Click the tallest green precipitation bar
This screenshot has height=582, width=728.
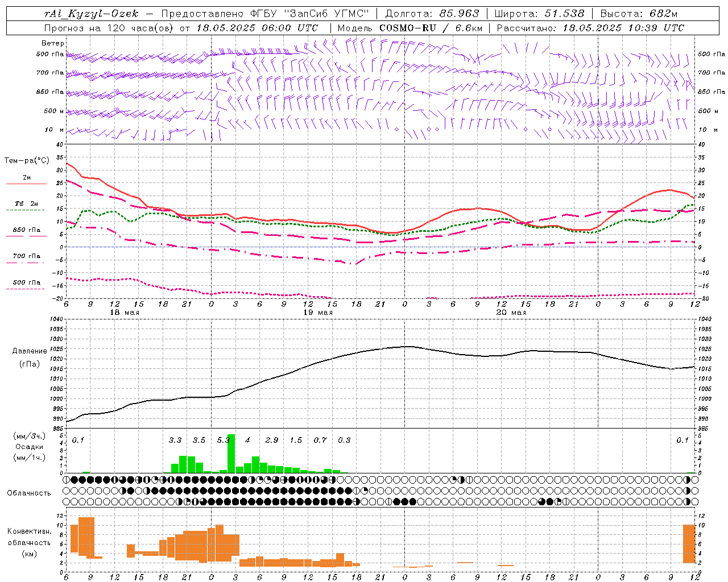(x=231, y=454)
